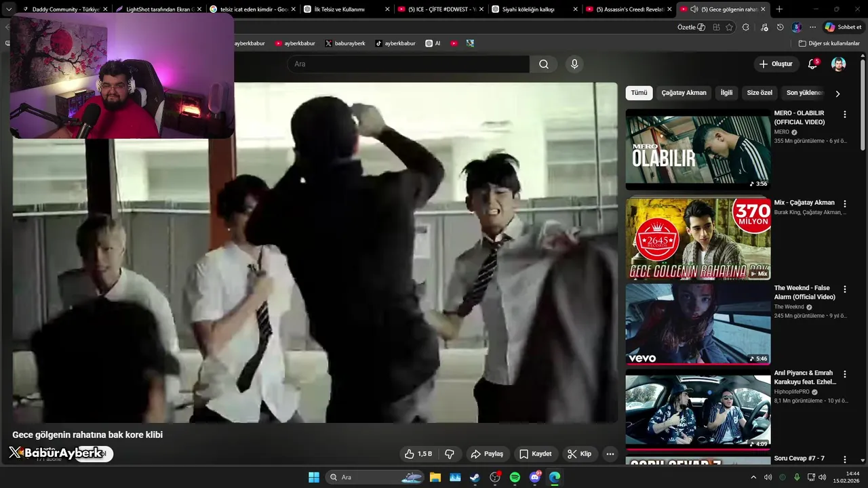The height and width of the screenshot is (488, 868).
Task: Click the Oluştur create button
Action: [x=776, y=64]
